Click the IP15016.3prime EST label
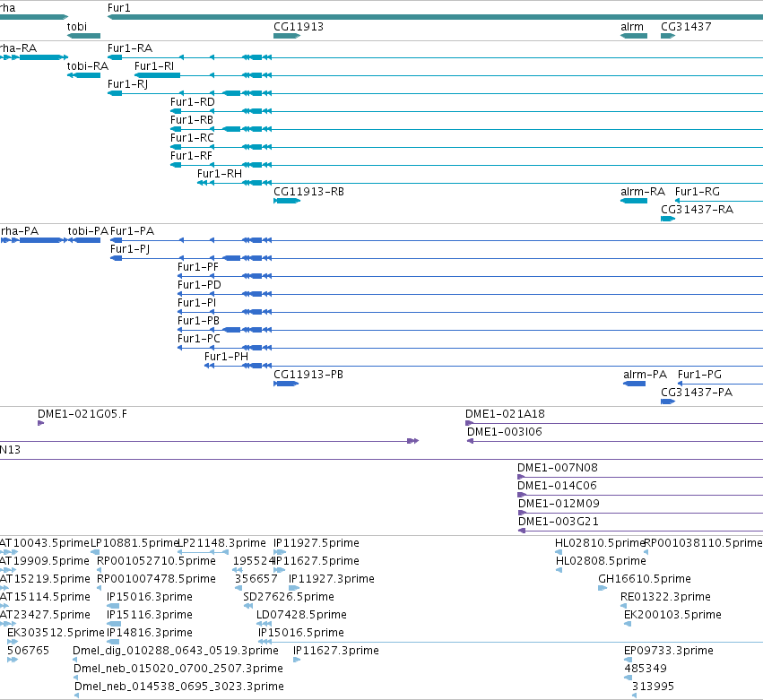The image size is (763, 700). [x=150, y=597]
